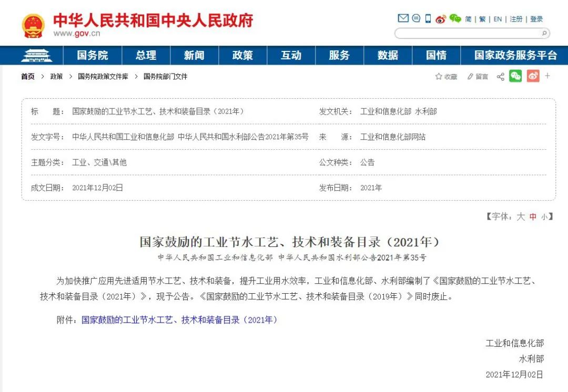Viewport: 568px width, 392px height.
Task: Share via green WeChat button
Action: click(x=515, y=76)
